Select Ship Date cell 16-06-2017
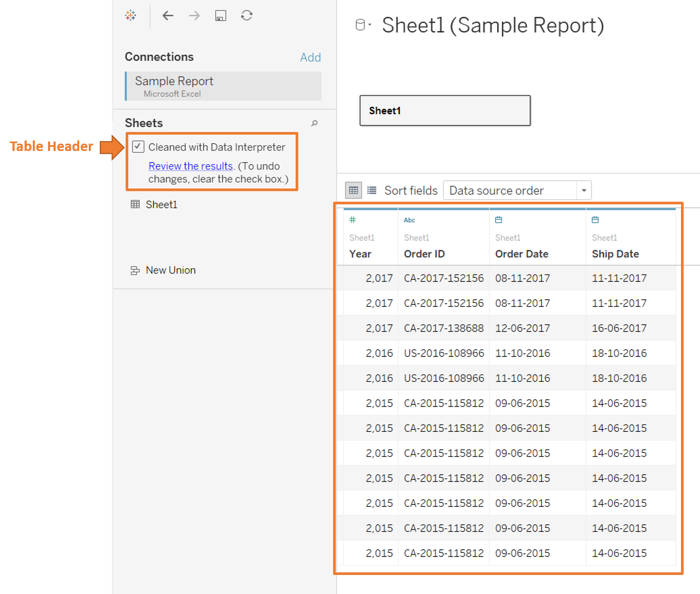 [619, 328]
